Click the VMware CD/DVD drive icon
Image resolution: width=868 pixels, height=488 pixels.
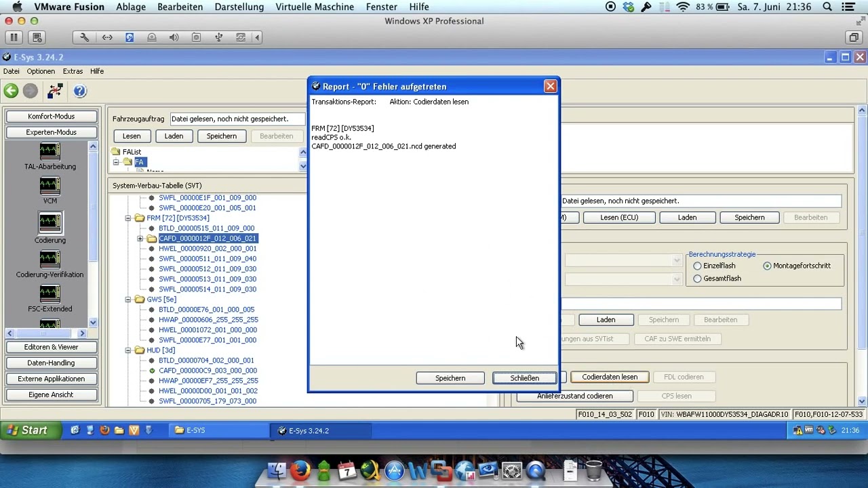tap(152, 37)
